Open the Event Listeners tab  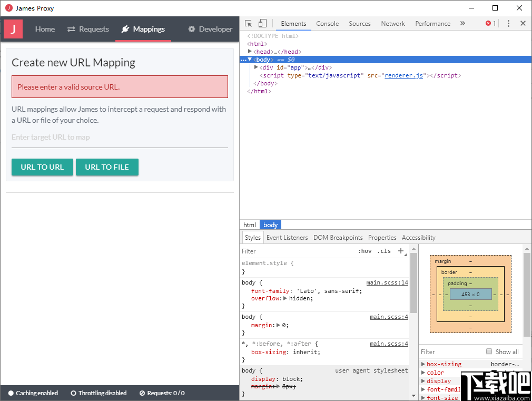click(x=287, y=237)
